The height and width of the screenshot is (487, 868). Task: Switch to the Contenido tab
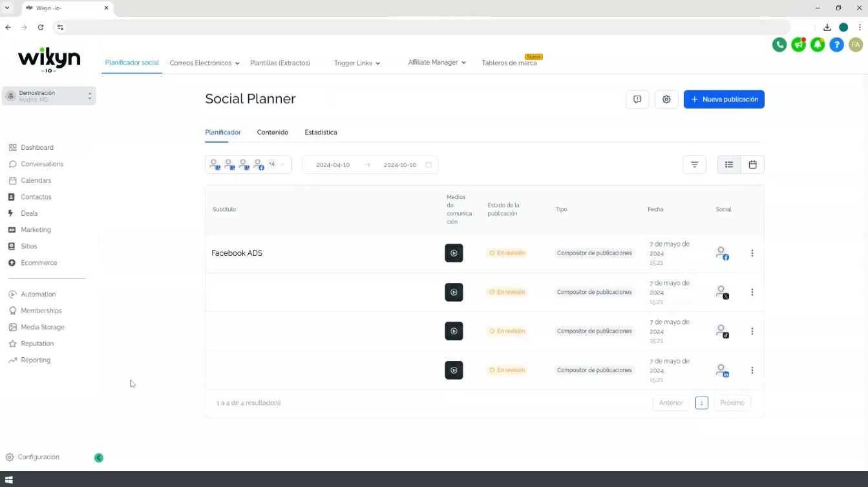(x=273, y=132)
